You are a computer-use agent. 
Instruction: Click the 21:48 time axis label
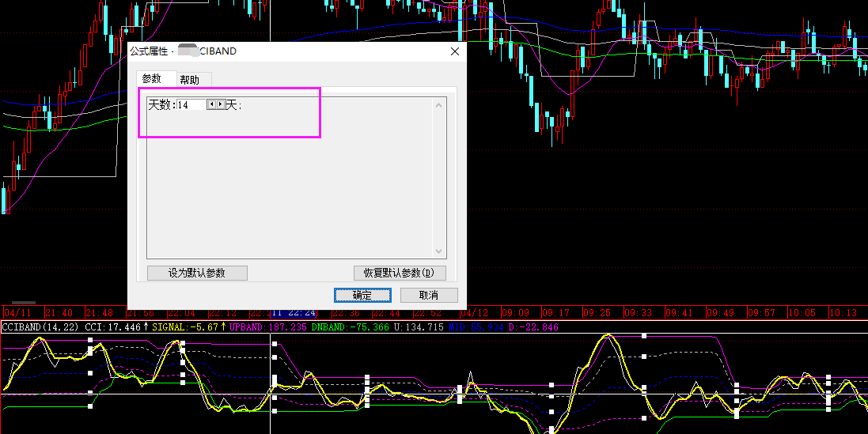[x=100, y=314]
